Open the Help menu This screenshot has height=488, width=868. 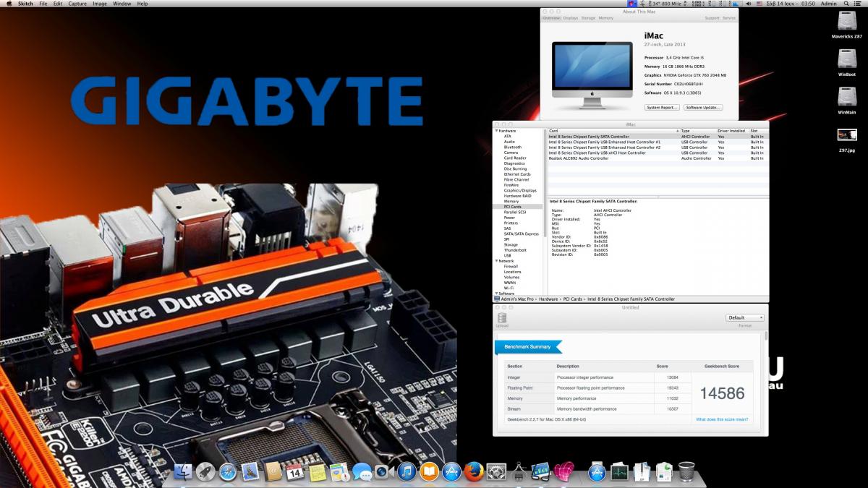click(142, 4)
